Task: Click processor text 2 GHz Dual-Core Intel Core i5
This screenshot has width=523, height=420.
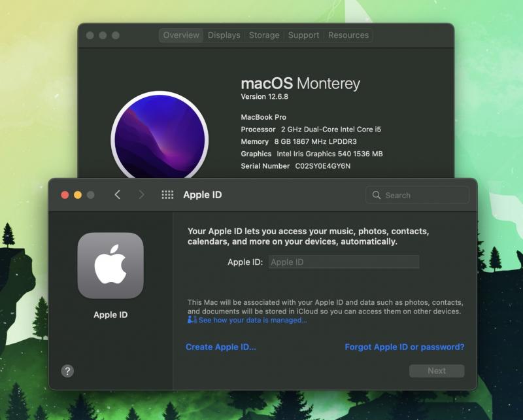Action: click(331, 129)
